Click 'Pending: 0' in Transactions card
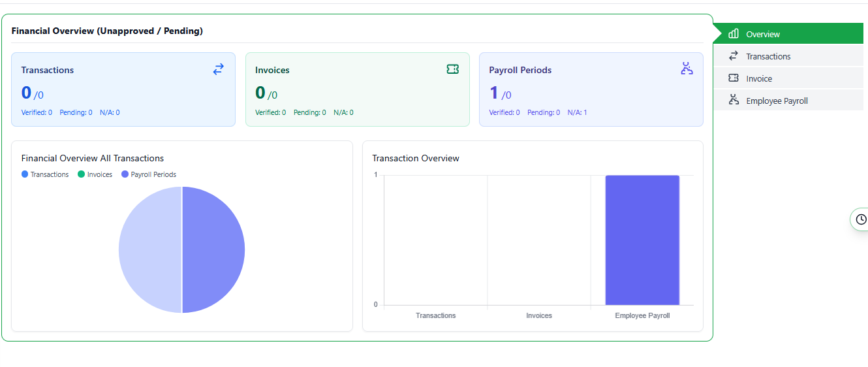The image size is (868, 367). point(76,112)
